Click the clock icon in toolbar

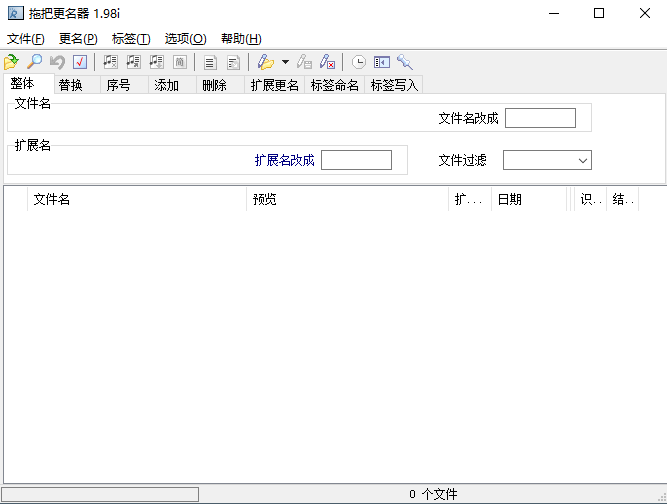point(359,62)
